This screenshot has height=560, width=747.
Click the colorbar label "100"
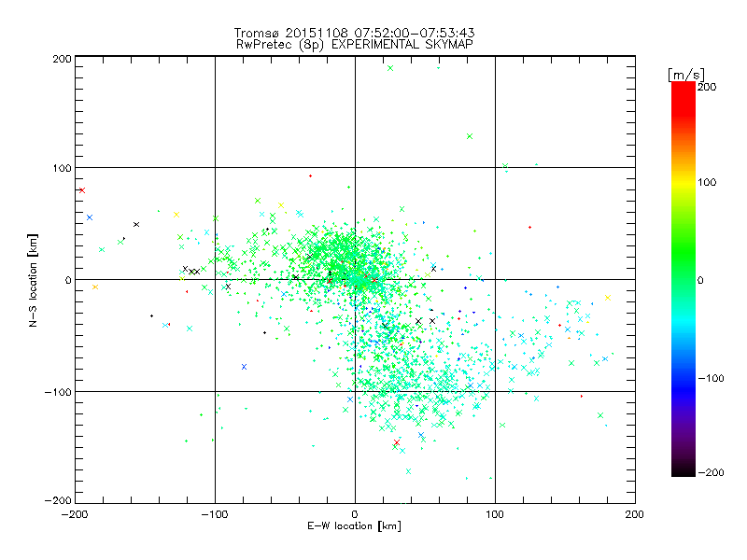pos(707,182)
